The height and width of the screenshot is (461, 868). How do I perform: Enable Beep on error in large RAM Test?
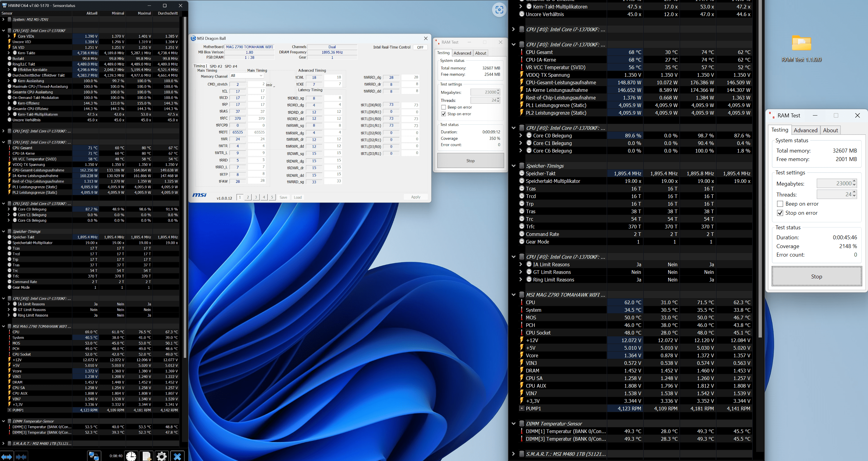[780, 204]
